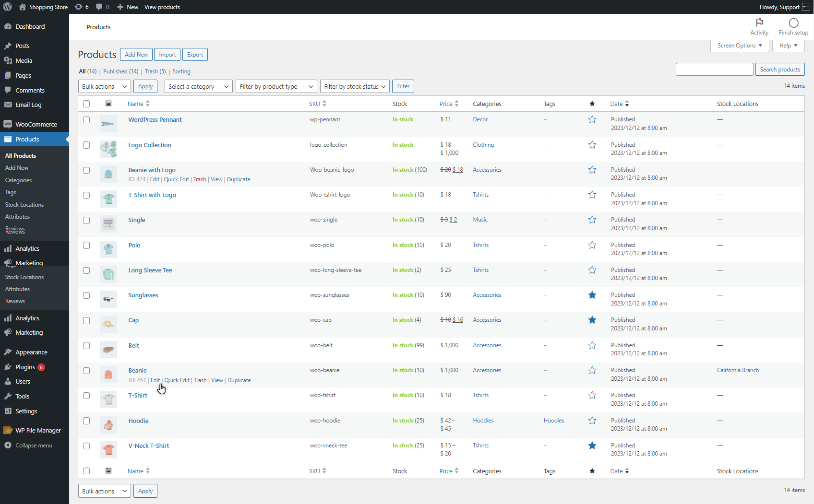This screenshot has width=814, height=504.
Task: Expand Filter by product type dropdown
Action: 276,86
